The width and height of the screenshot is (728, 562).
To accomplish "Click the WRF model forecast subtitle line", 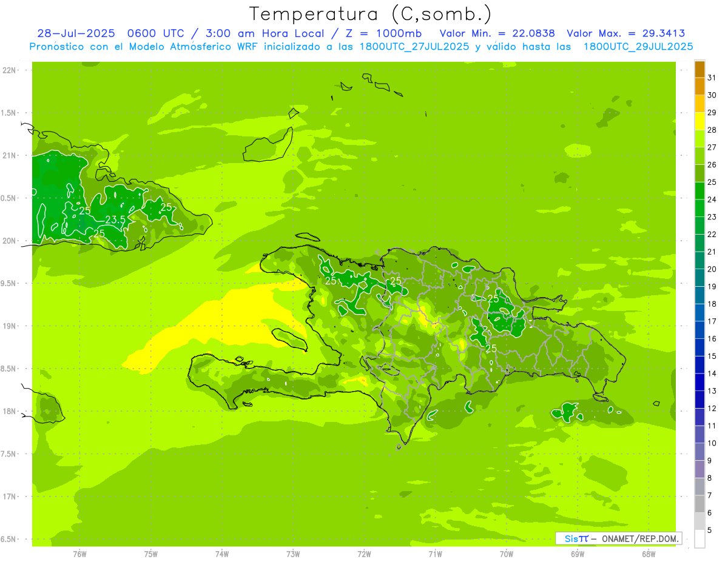I will (361, 47).
